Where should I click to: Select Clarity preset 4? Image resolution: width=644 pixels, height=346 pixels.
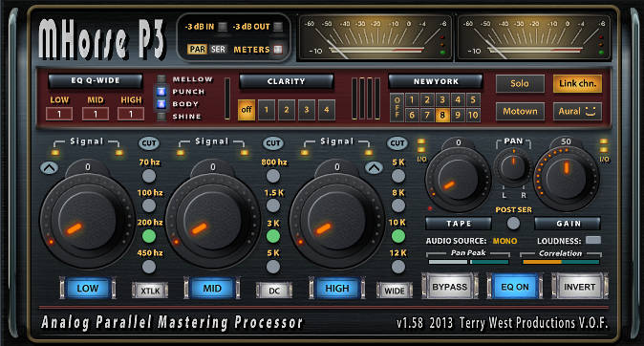pyautogui.click(x=326, y=110)
